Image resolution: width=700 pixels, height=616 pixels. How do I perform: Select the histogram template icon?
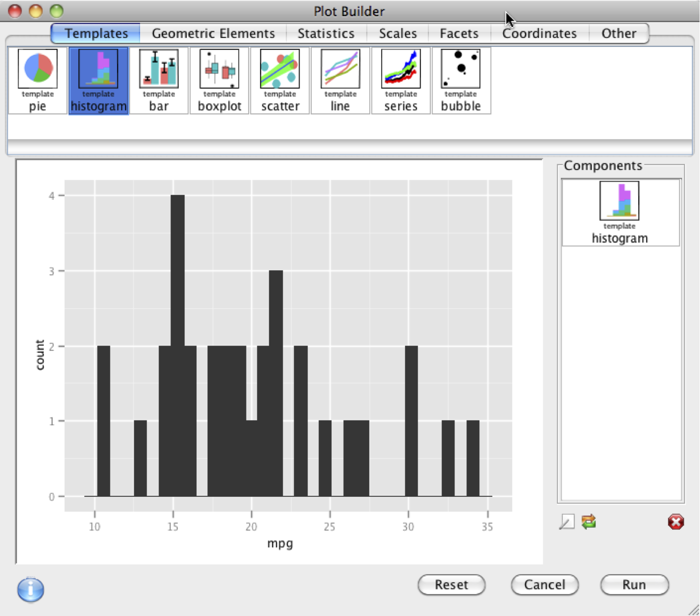99,81
